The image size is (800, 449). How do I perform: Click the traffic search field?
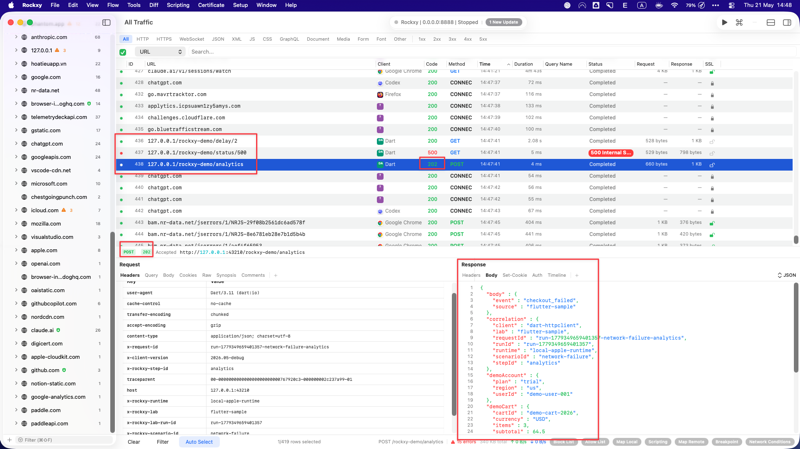[491, 52]
